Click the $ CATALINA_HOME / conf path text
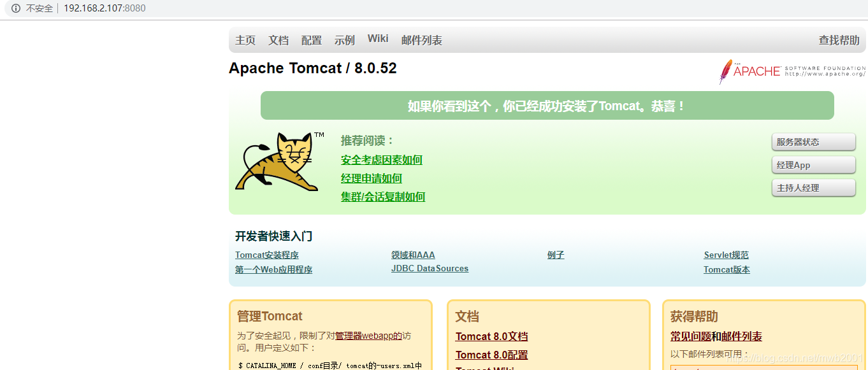 click(x=329, y=366)
